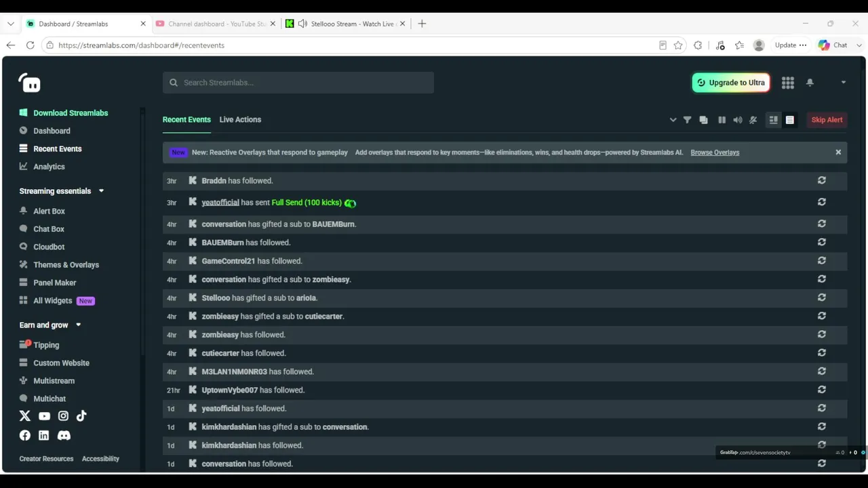Replay the UptownVybe007 has followed alert
This screenshot has width=868, height=488.
click(x=821, y=390)
